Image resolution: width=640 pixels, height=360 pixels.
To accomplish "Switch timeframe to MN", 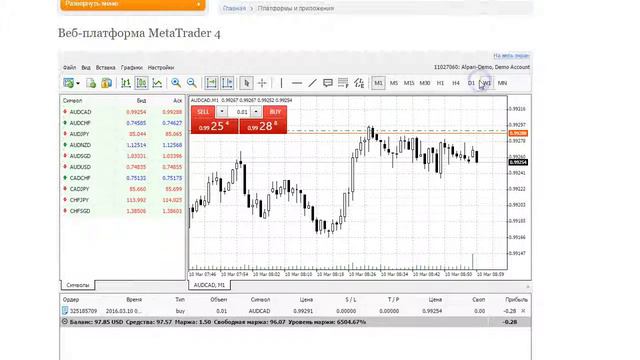I will [x=502, y=83].
